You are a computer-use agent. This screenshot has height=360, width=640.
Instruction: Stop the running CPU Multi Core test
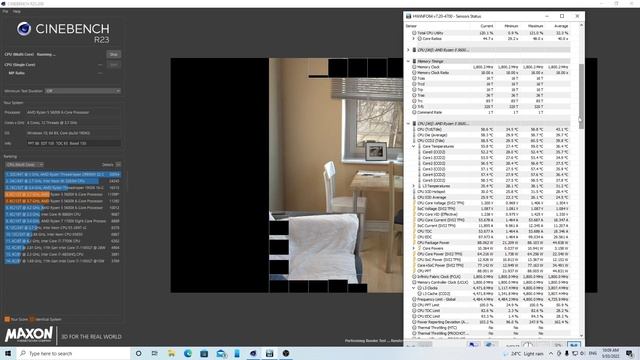(113, 54)
